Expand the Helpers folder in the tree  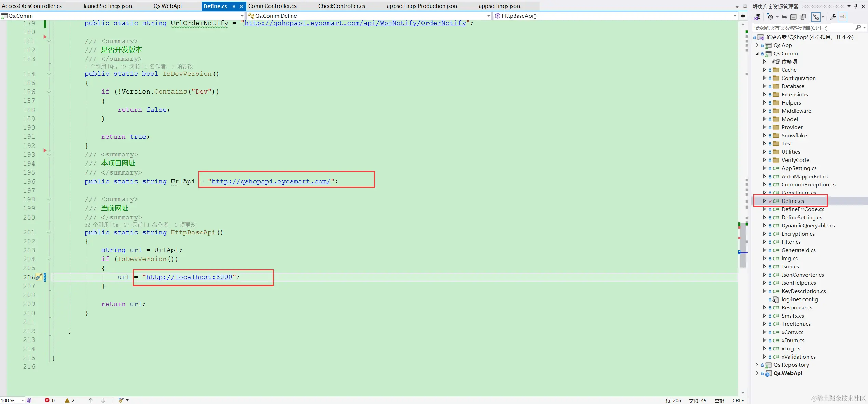[764, 102]
